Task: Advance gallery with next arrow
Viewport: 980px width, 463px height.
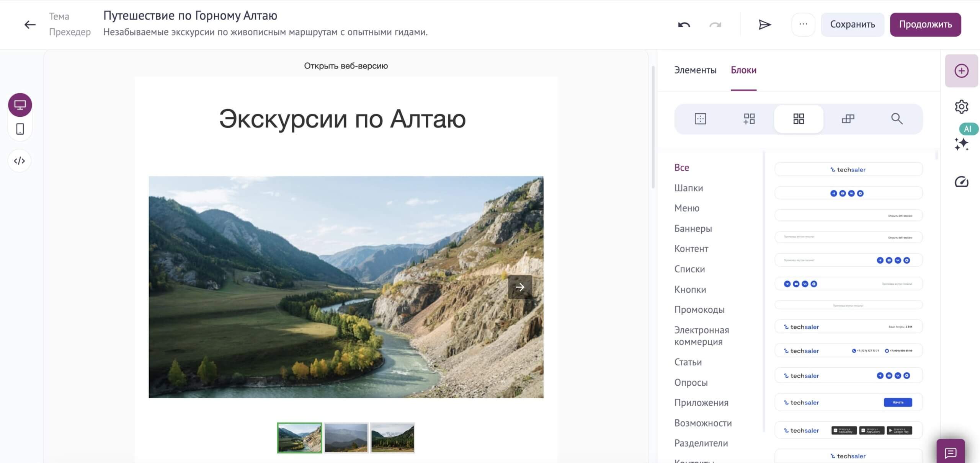Action: (520, 287)
